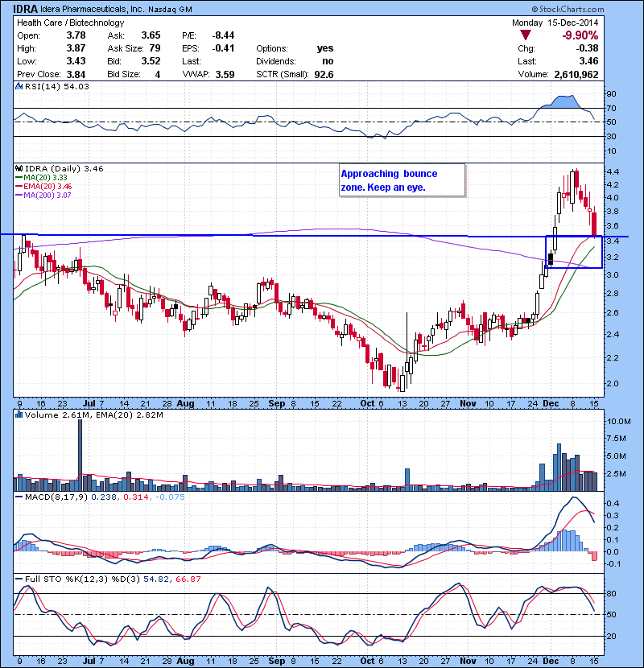The height and width of the screenshot is (668, 644).
Task: Click the Bid Size label
Action: tap(124, 75)
